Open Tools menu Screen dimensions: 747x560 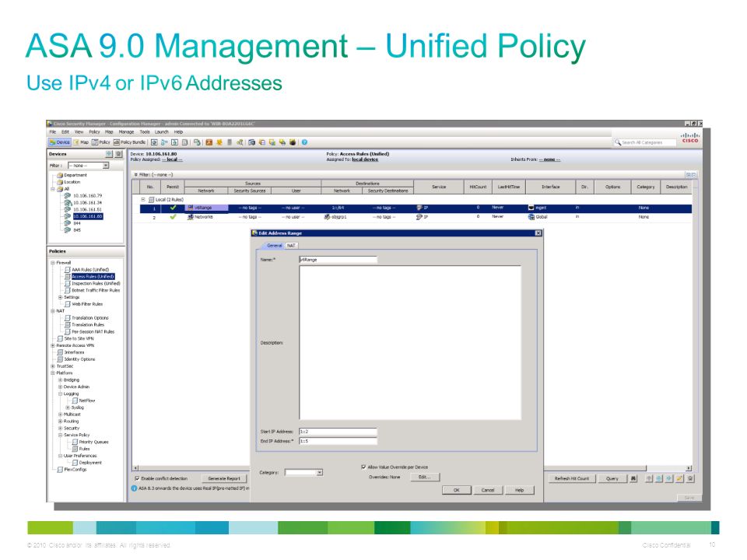point(145,132)
